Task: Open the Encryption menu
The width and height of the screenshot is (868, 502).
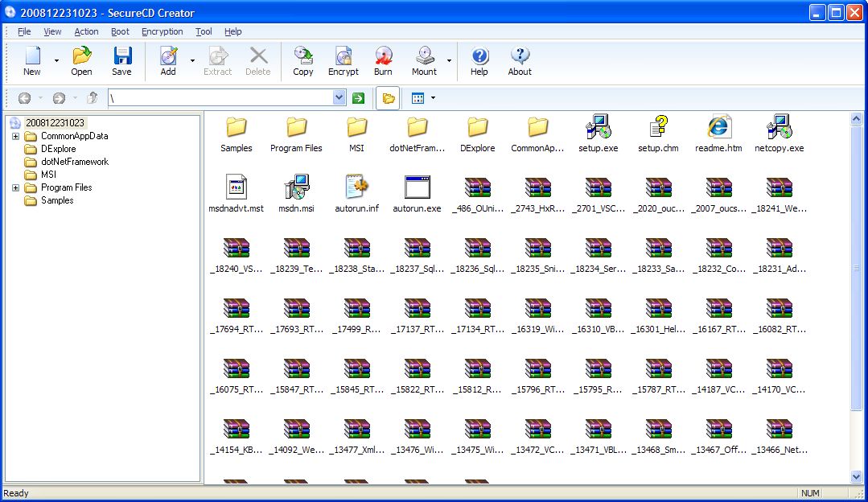Action: pyautogui.click(x=162, y=31)
